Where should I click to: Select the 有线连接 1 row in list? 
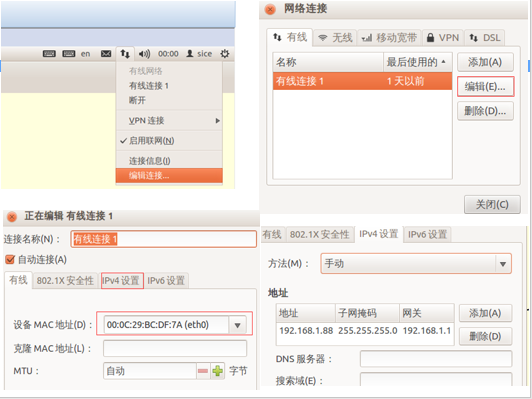(362, 81)
